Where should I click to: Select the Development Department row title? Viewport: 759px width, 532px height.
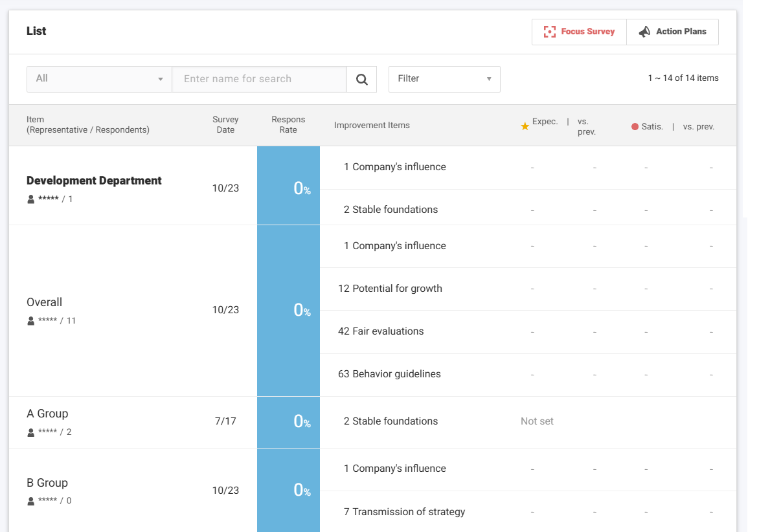click(94, 181)
